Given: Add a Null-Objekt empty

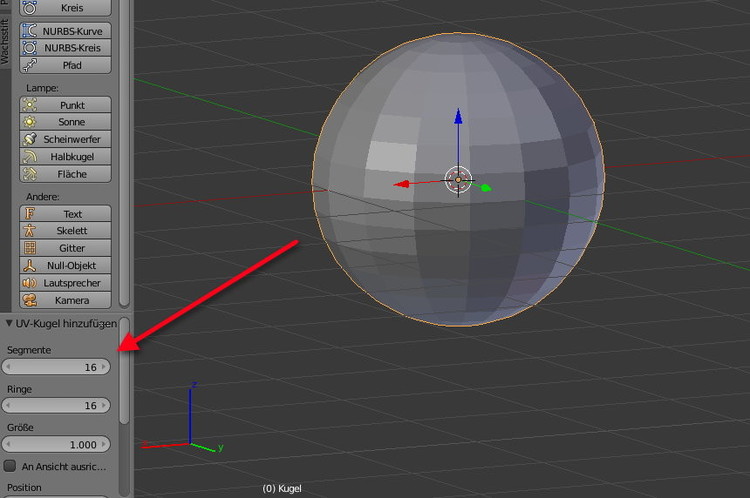Looking at the screenshot, I should 66,266.
